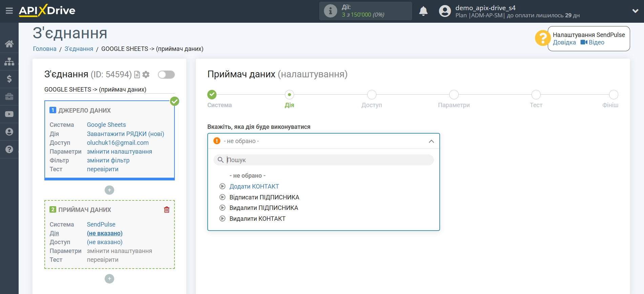Select Додати КОНТАКТ option
Viewport: 644px width, 294px height.
click(254, 187)
